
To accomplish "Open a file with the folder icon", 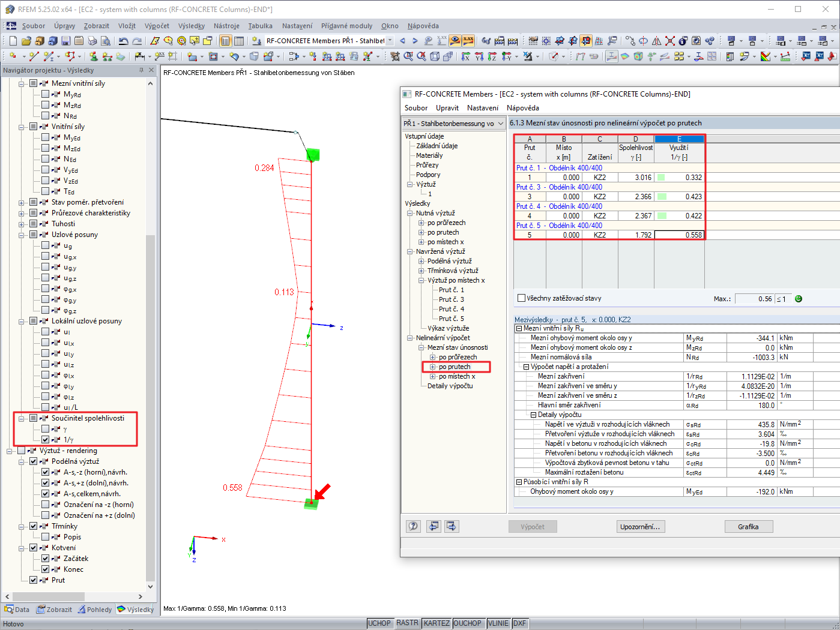I will pos(26,41).
